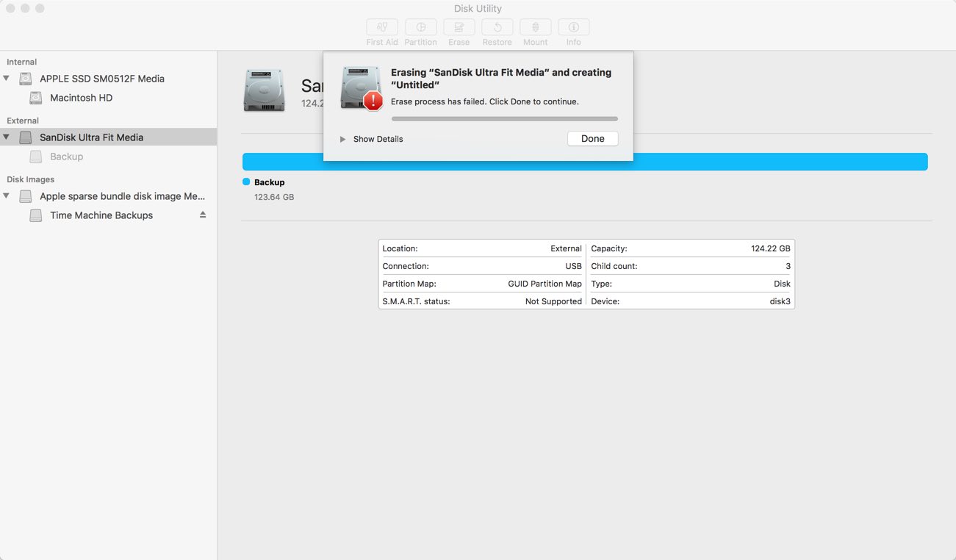Screen dimensions: 956x560
Task: Click the First Aid toolbar icon
Action: 382,27
